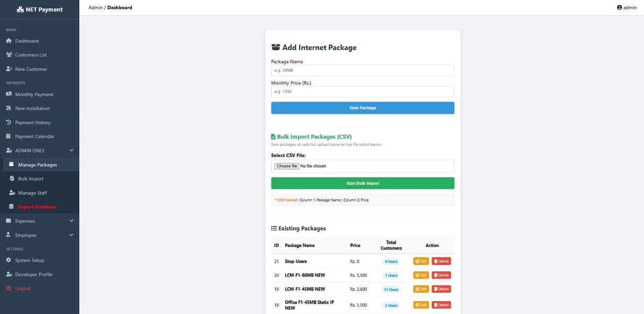
Task: Click the 11 Users badge
Action: [x=391, y=289]
